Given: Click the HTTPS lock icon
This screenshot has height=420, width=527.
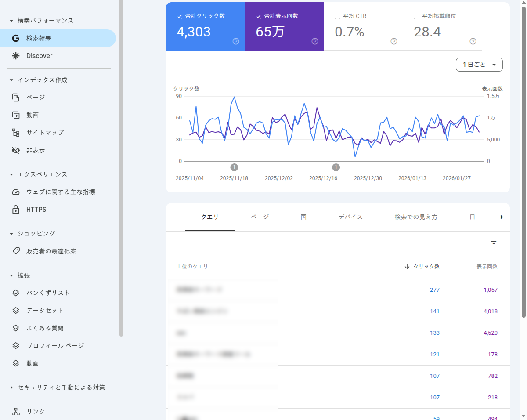Looking at the screenshot, I should [x=16, y=210].
